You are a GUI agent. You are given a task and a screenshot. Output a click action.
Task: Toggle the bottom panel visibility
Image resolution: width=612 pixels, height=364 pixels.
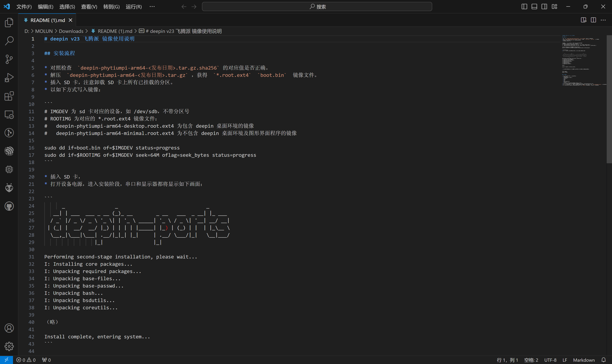coord(534,7)
